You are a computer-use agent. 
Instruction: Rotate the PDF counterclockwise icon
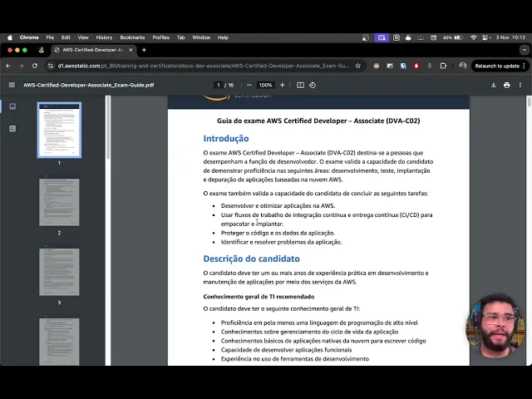(x=313, y=85)
